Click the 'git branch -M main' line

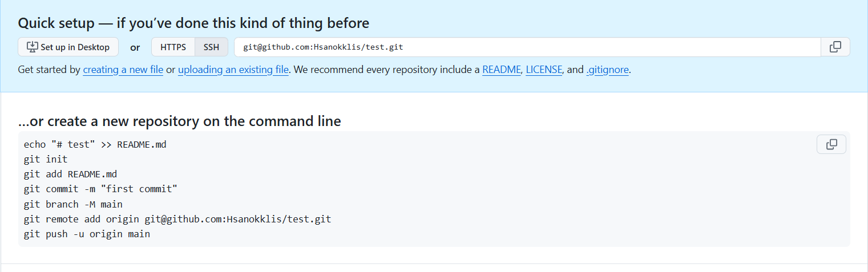pyautogui.click(x=73, y=204)
